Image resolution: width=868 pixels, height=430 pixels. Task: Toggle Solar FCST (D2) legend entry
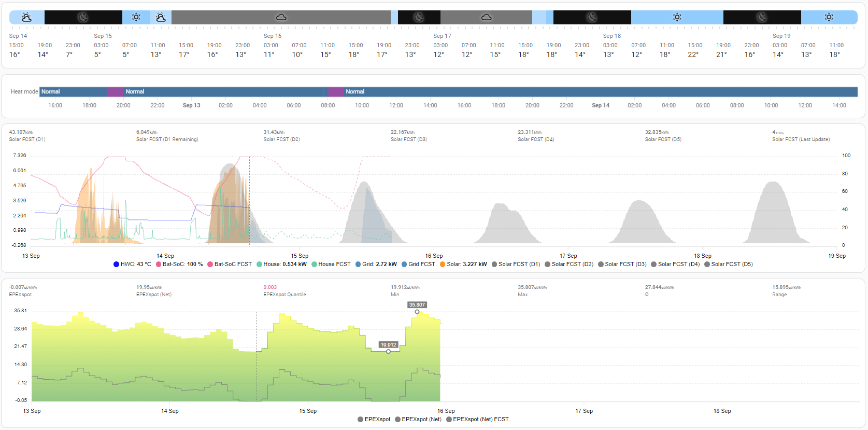click(569, 264)
